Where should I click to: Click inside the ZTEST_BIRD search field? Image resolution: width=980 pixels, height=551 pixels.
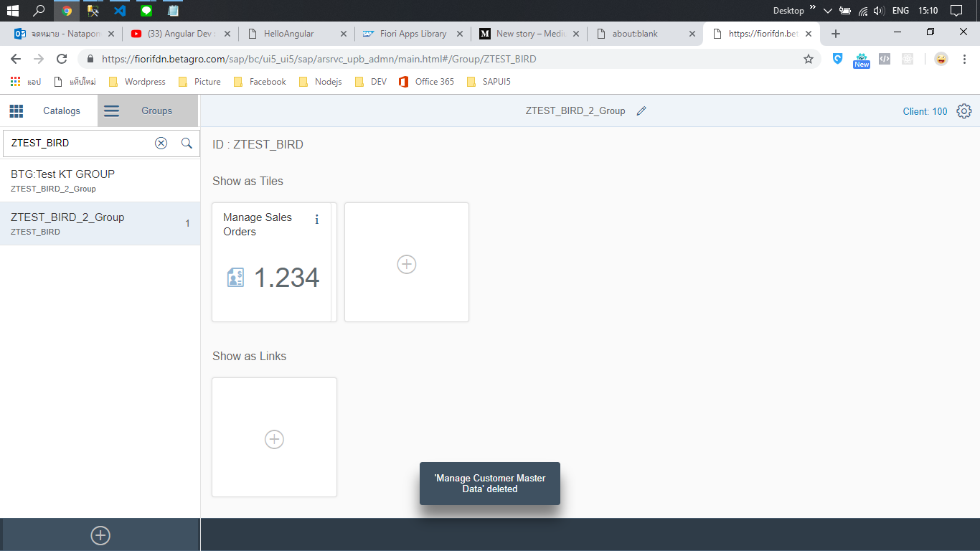pos(79,143)
